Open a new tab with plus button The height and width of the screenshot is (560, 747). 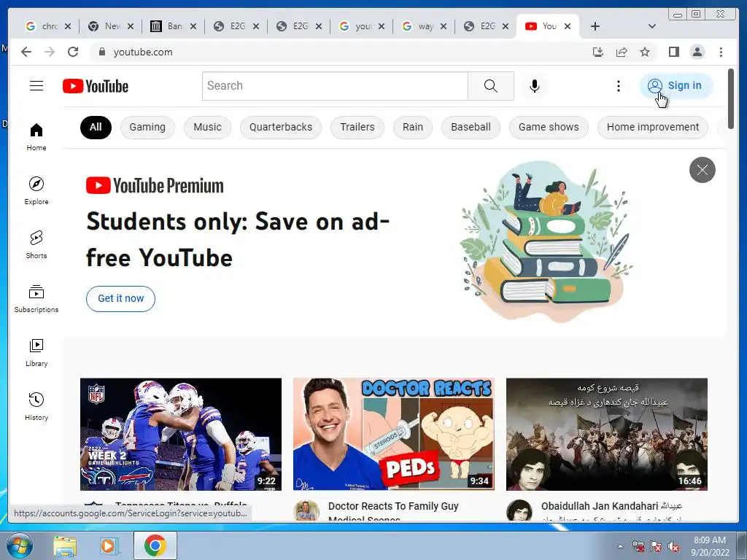(x=595, y=26)
